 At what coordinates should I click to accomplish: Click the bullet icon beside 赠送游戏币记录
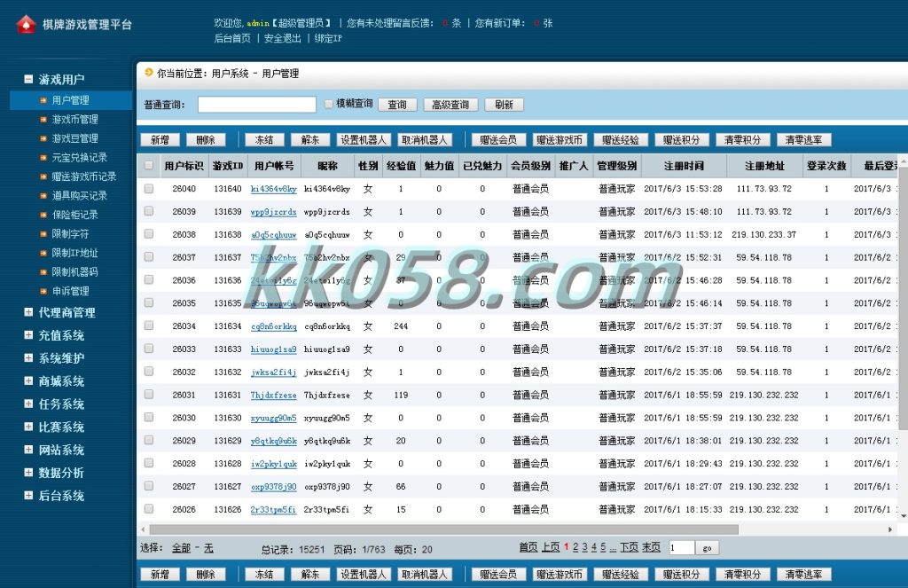(43, 176)
